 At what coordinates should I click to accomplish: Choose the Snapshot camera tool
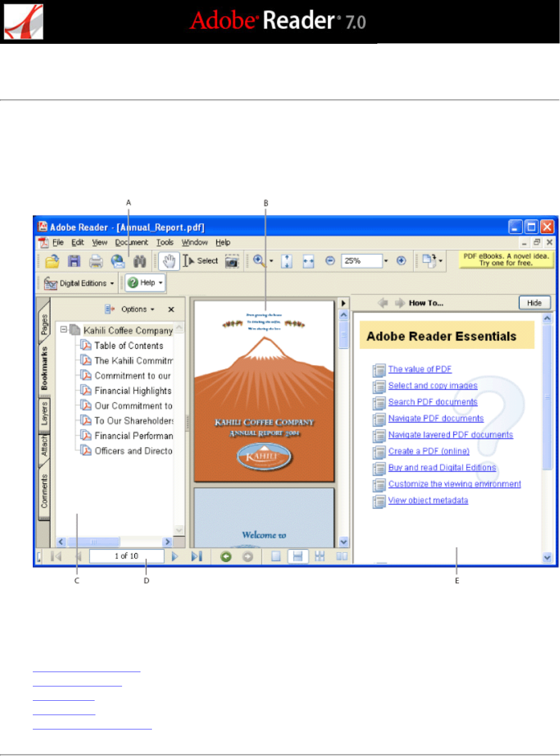232,261
